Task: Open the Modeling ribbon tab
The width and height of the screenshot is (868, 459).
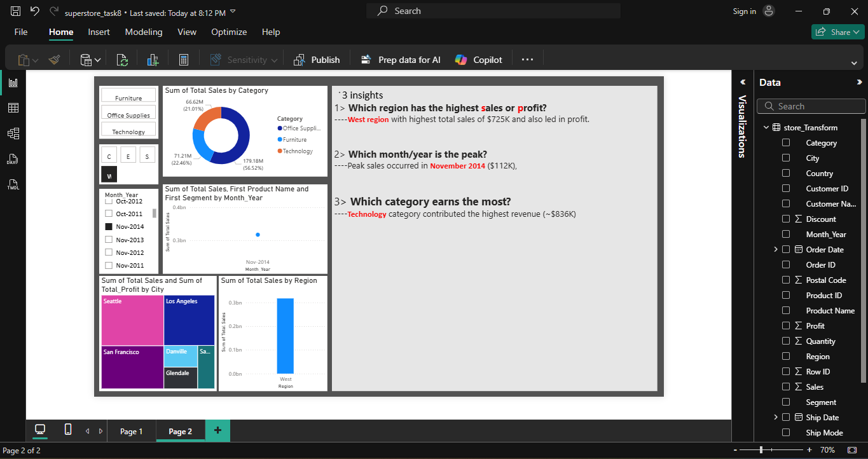Action: (144, 32)
